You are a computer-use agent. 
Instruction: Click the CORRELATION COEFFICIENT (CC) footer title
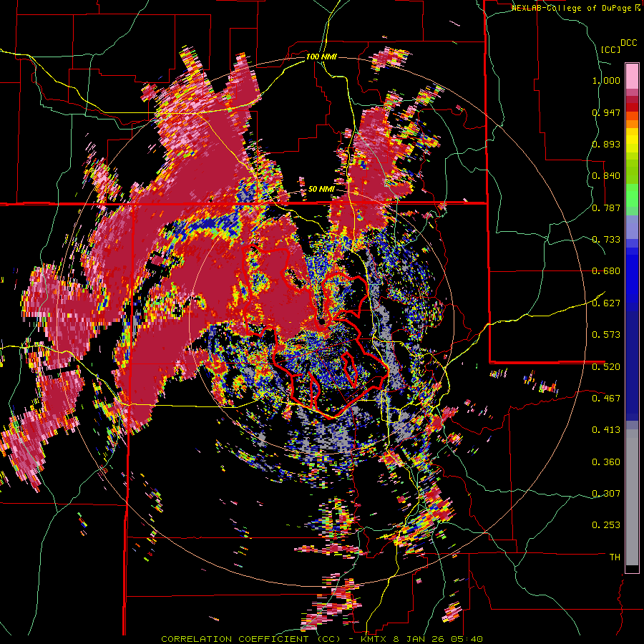(x=251, y=639)
